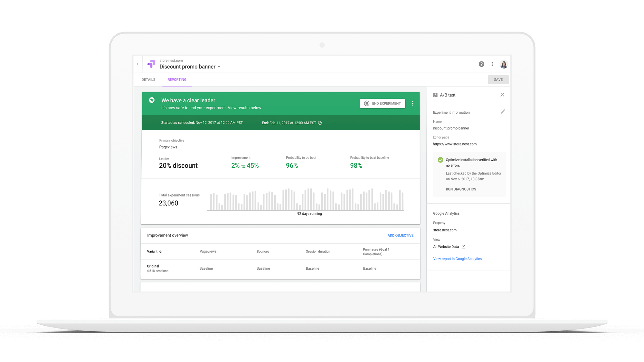Go back using the left arrow icon
Viewport: 644px width, 362px height.
[x=138, y=64]
